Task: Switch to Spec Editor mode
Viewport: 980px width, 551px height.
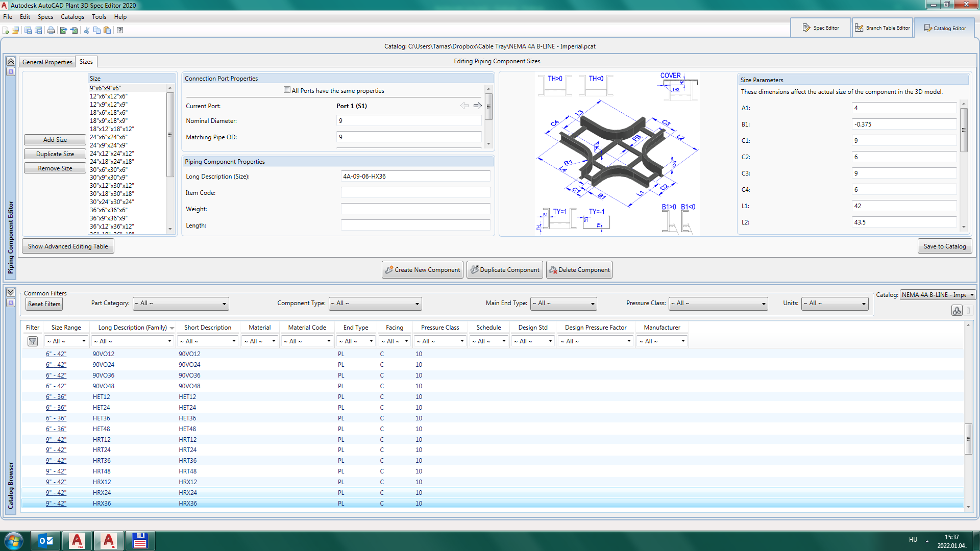Action: [x=821, y=28]
